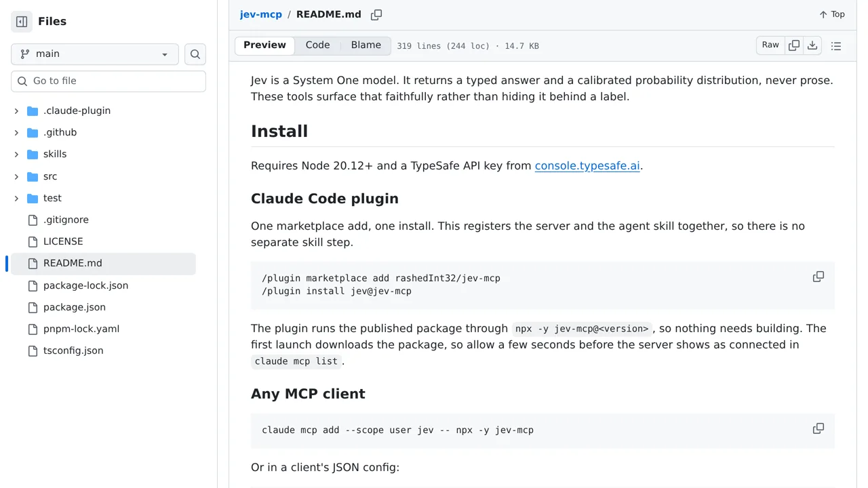Click the search files magnifier button
The height and width of the screenshot is (488, 868).
[x=195, y=54]
